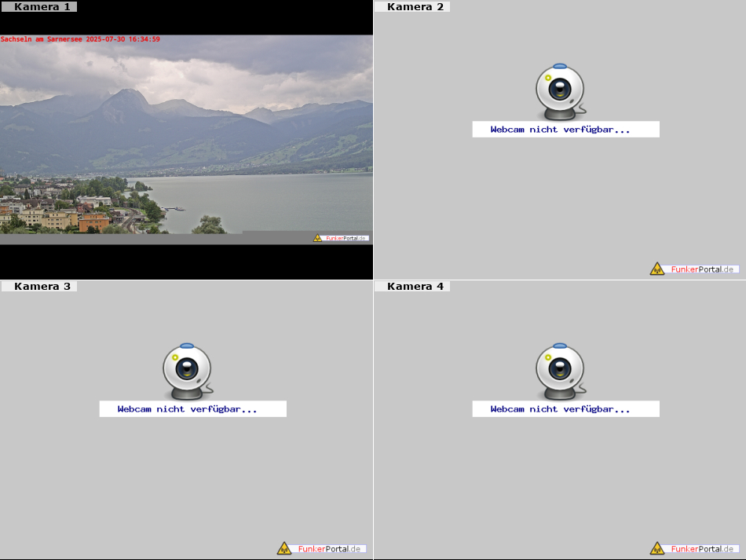Click 'Webcam nicht verfügbar...' in Kamera 4
Viewport: 746px width, 560px height.
click(x=565, y=408)
